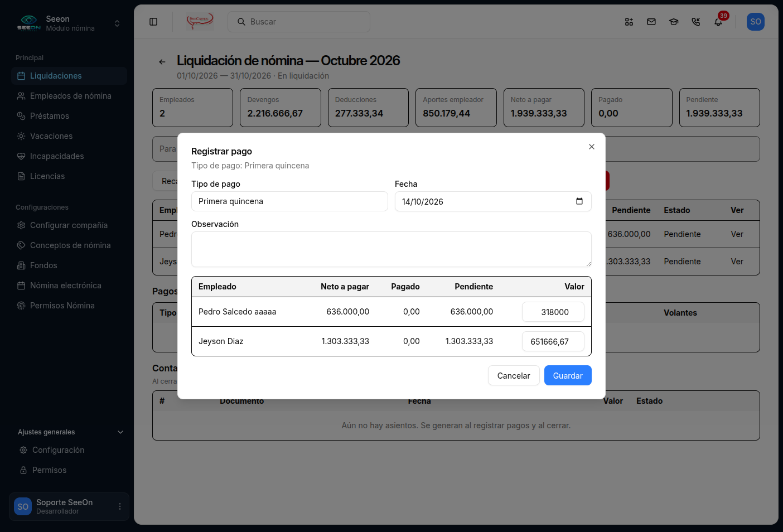This screenshot has height=532, width=783.
Task: Open Nómina electrónica
Action: [69, 286]
